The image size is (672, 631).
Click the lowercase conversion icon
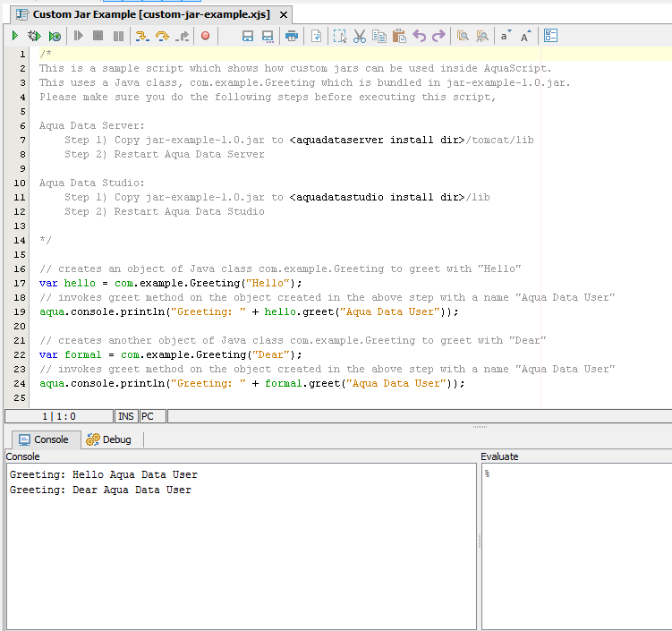pos(506,36)
